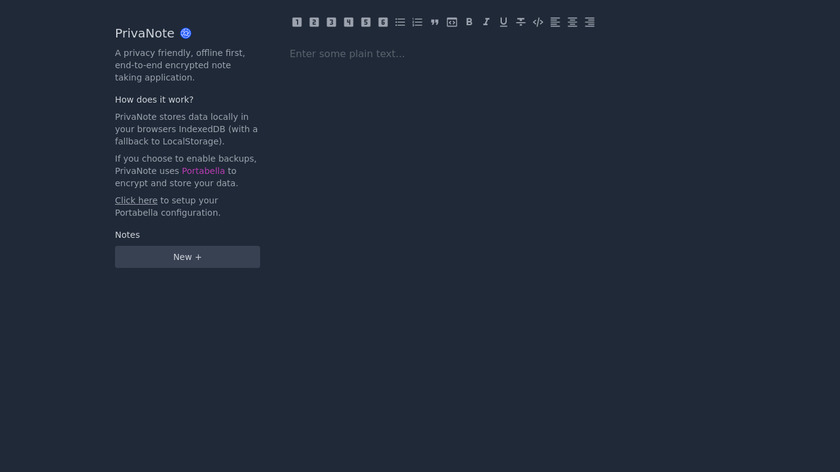Apply Heading 2 formatting
Screen dimensions: 840x472
[x=314, y=22]
